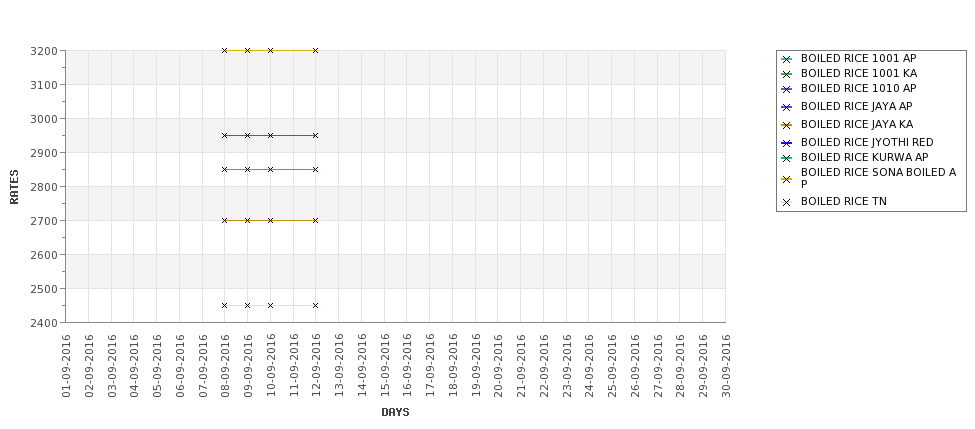Click the 11-09-2016 x-axis date label
Viewport: 975px width, 429px height.
(x=293, y=366)
